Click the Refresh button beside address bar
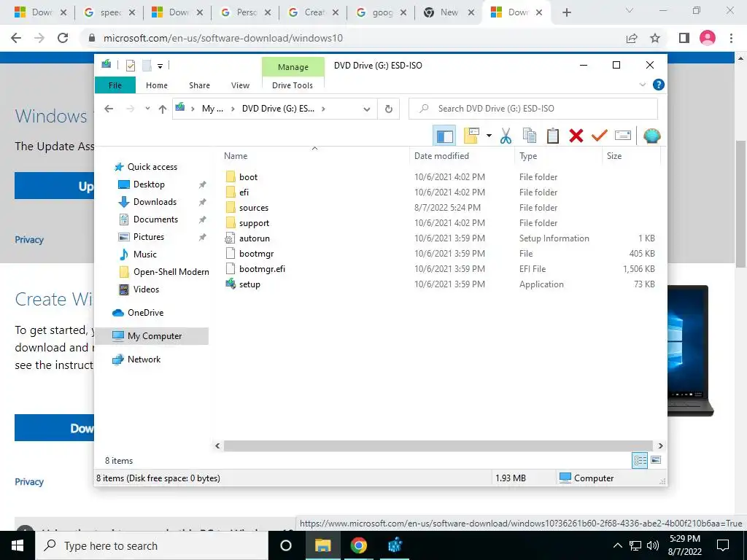The width and height of the screenshot is (747, 560). point(389,109)
